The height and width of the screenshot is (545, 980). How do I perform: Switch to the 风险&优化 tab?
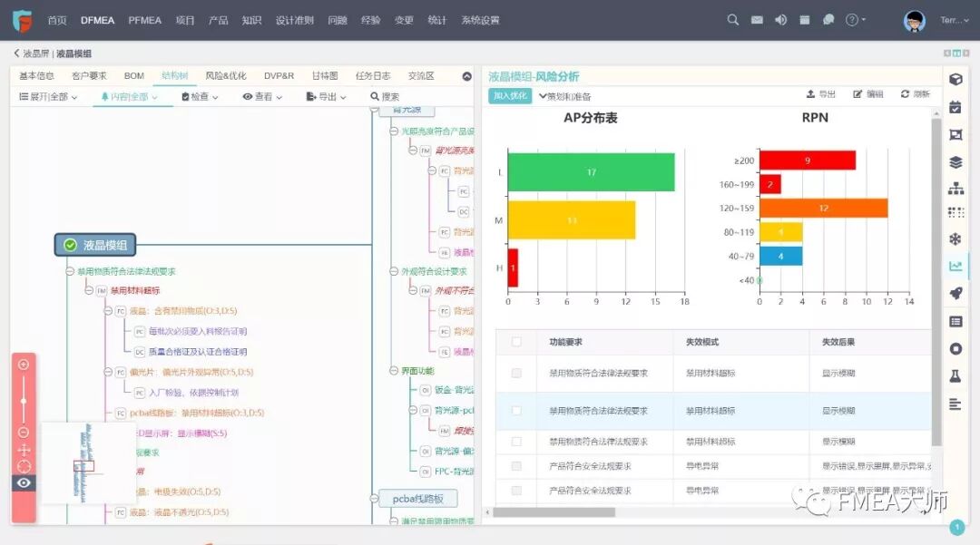(226, 75)
